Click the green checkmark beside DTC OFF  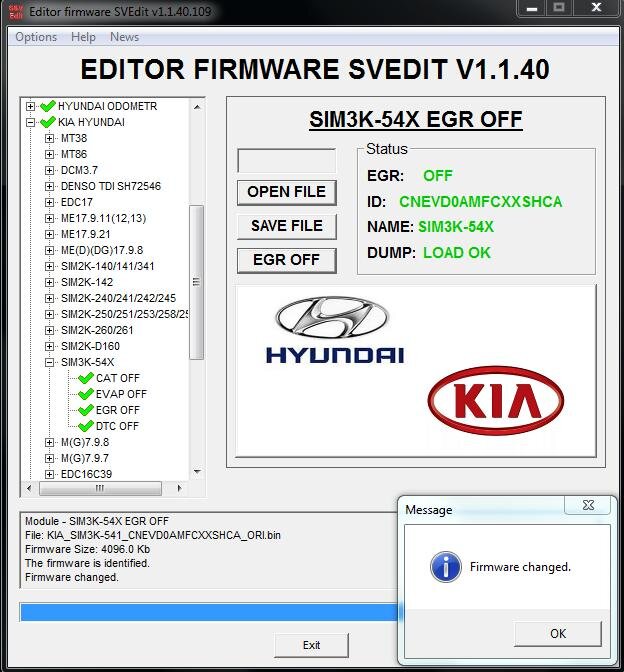86,426
